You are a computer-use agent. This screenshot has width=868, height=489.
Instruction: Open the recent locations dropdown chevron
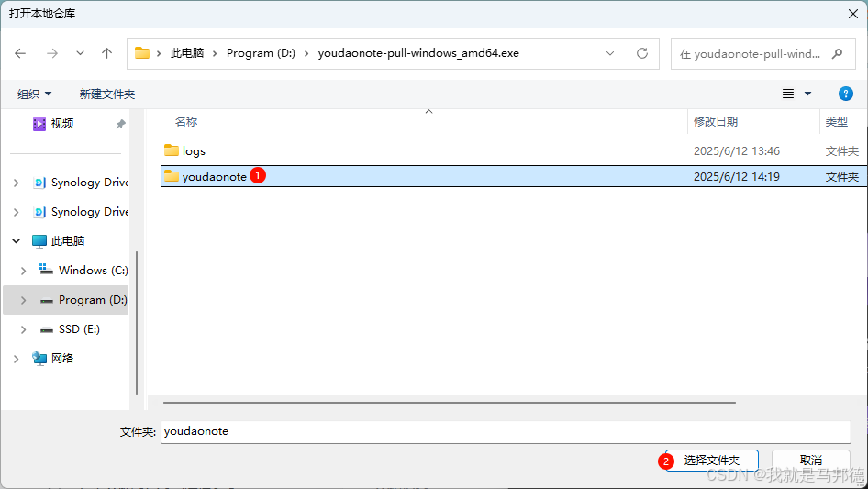tap(80, 53)
